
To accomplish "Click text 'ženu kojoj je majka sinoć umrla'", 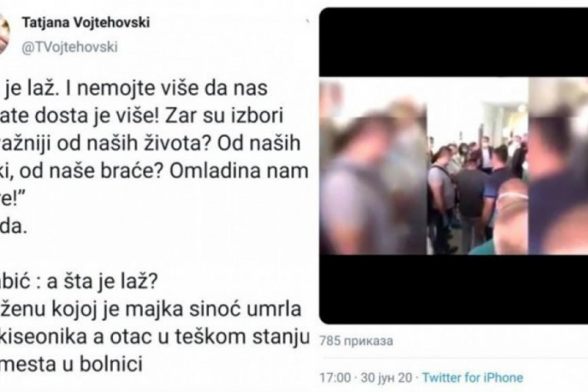I will coord(152,310).
